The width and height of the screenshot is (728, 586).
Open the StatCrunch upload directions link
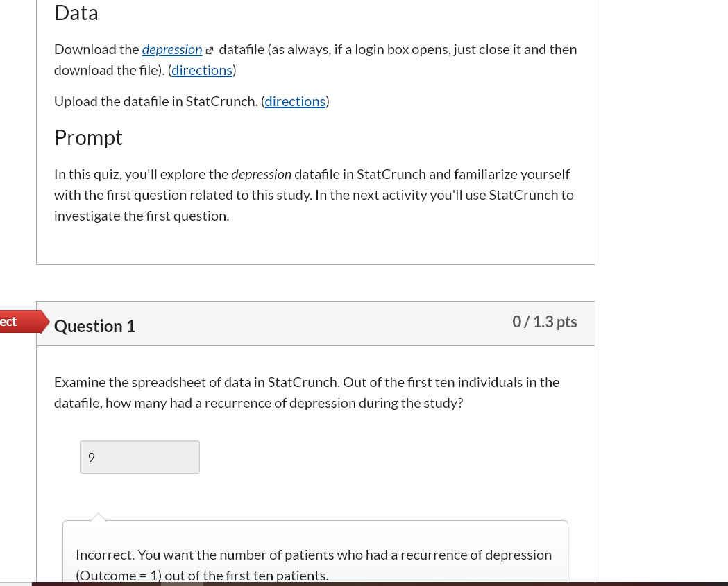coord(295,101)
